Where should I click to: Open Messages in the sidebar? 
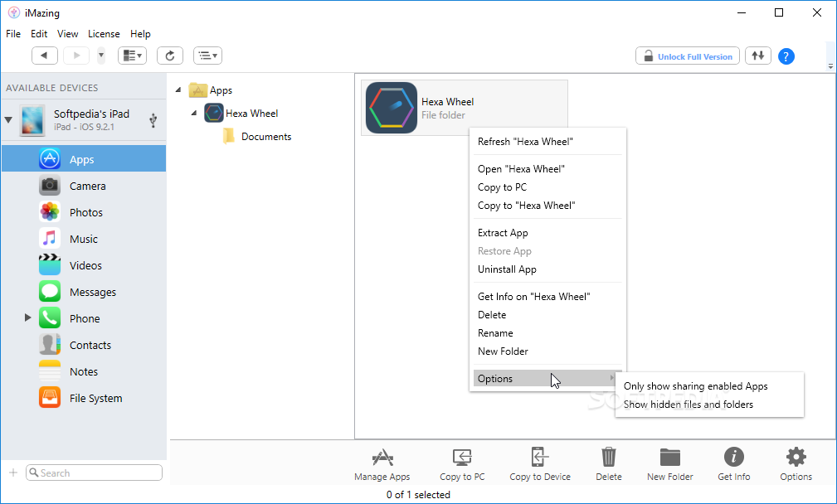(x=84, y=292)
